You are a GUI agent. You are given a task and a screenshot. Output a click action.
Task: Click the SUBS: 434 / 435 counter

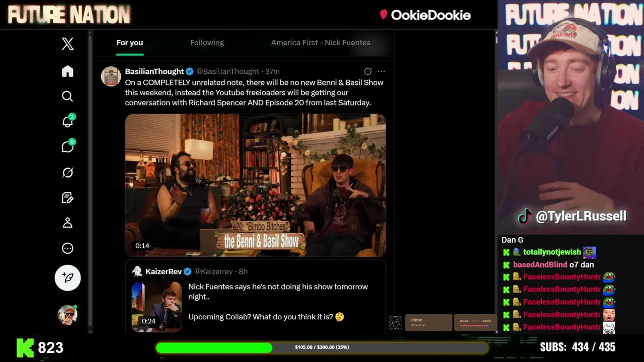[x=578, y=347]
